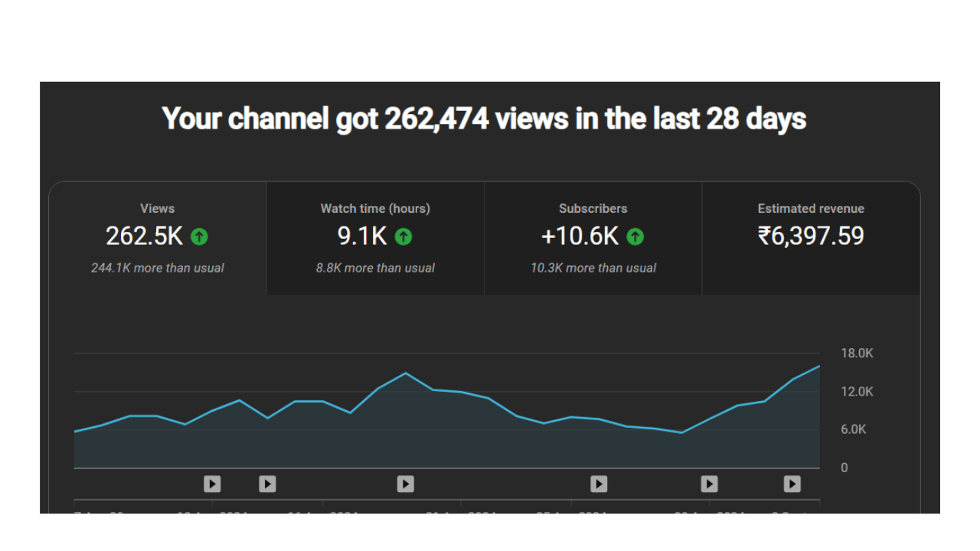The image size is (980, 551).
Task: Open the fourth video-published marker from left
Action: [599, 484]
